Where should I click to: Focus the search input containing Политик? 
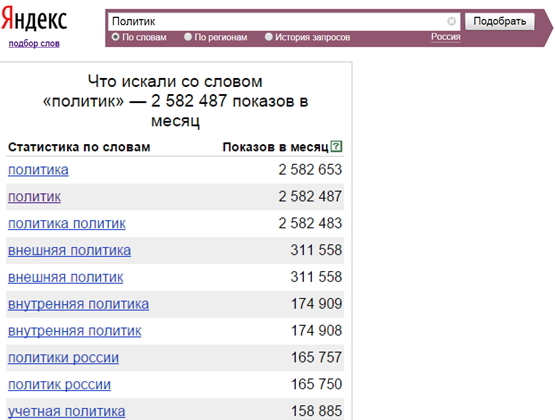[x=278, y=22]
